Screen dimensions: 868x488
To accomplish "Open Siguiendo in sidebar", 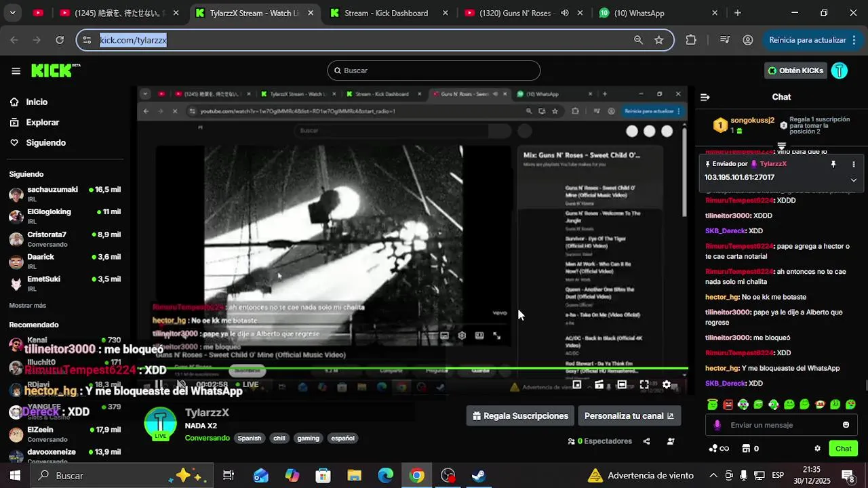I will tap(45, 142).
